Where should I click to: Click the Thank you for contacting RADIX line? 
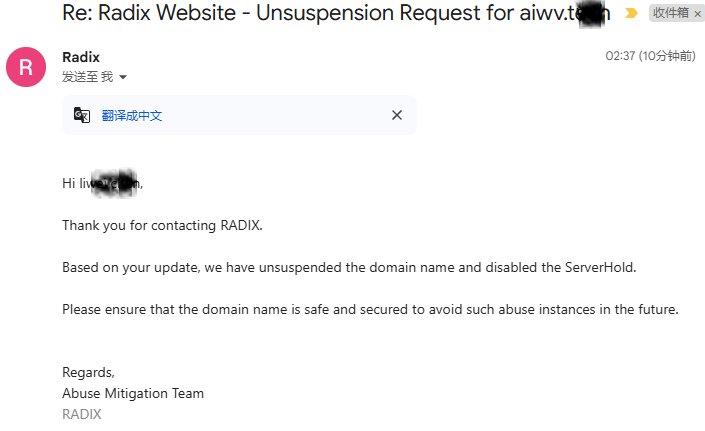(162, 225)
